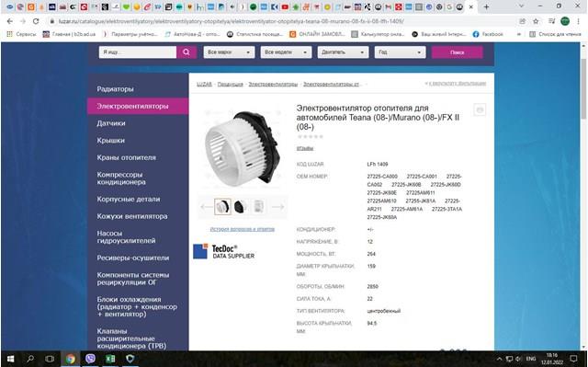This screenshot has height=367, width=588.
Task: Show hidden tray icons chevron
Action: coord(499,359)
